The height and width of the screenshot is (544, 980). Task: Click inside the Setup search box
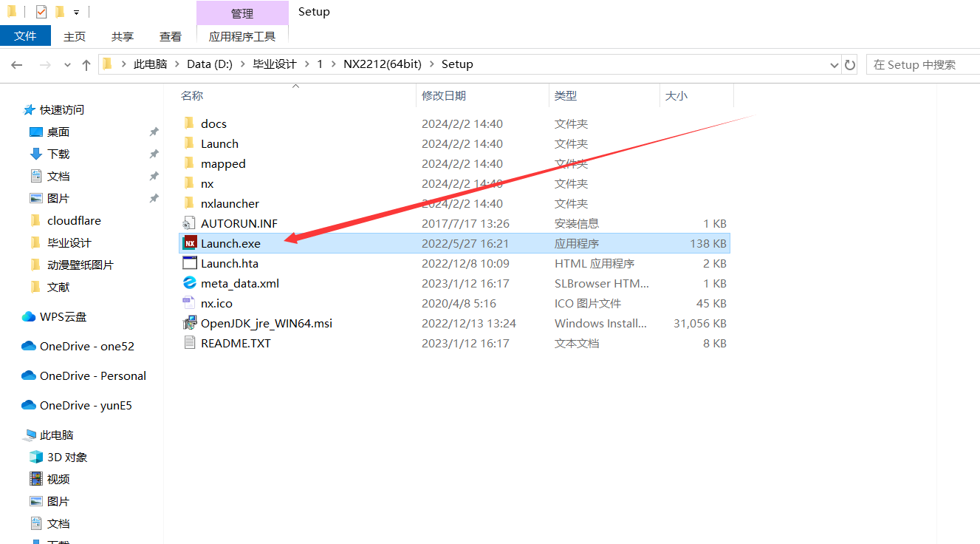[x=922, y=64]
